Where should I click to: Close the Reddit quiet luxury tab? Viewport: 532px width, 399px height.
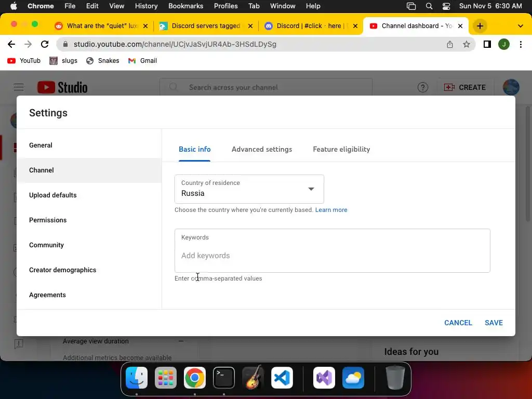click(145, 26)
